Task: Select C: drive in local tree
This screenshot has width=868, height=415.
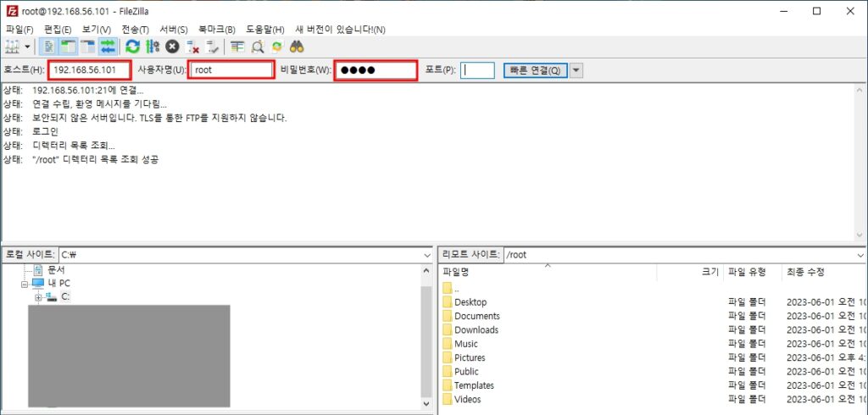Action: click(x=65, y=297)
